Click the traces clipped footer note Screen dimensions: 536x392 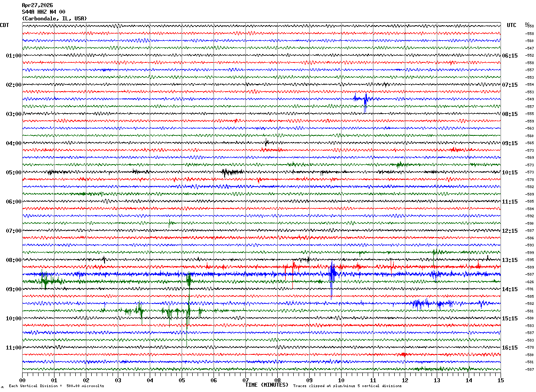pyautogui.click(x=347, y=386)
